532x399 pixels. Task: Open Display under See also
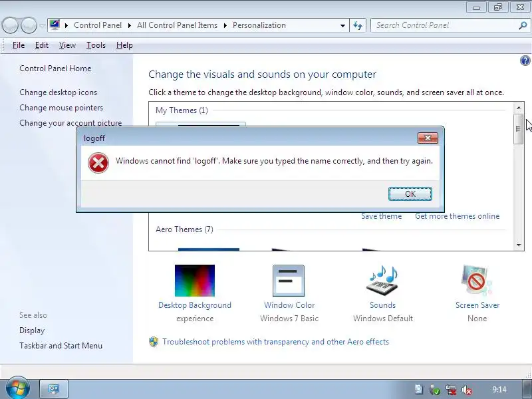point(32,330)
